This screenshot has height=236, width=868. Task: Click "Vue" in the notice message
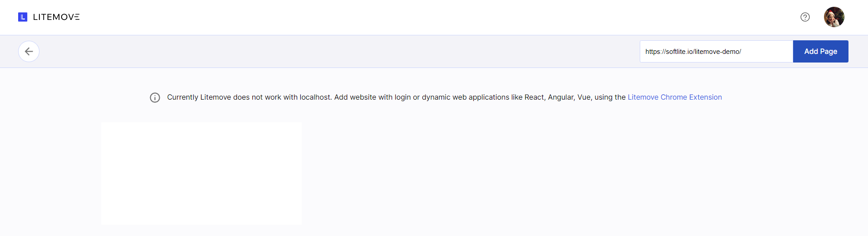point(584,97)
